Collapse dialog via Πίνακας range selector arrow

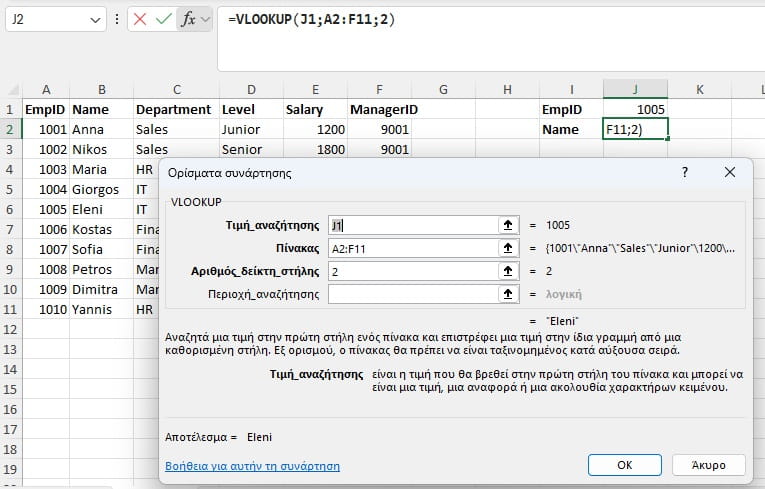[x=508, y=248]
